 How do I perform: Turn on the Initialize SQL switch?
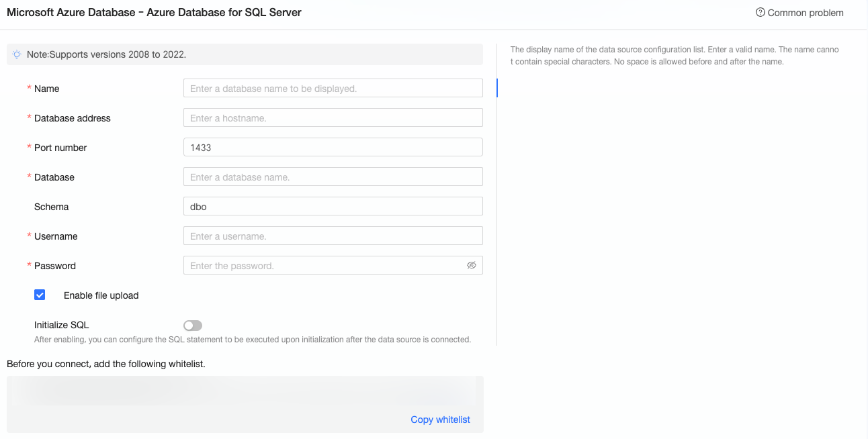click(193, 326)
